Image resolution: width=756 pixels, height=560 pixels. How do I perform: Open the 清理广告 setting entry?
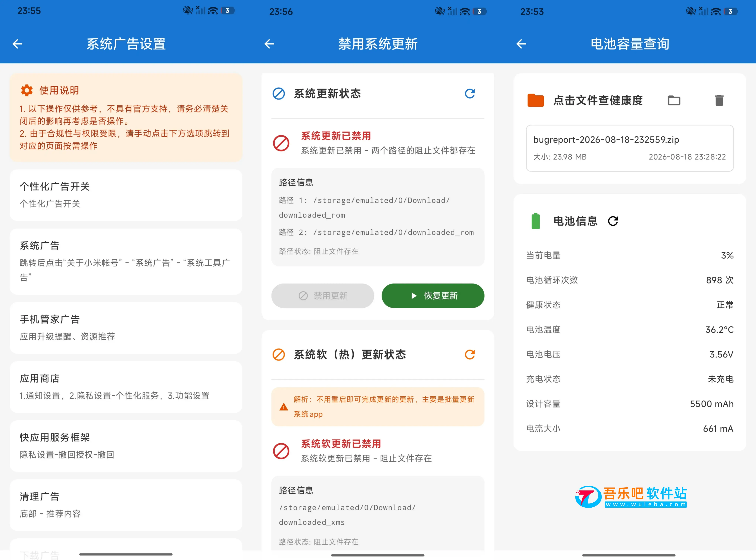click(x=126, y=505)
